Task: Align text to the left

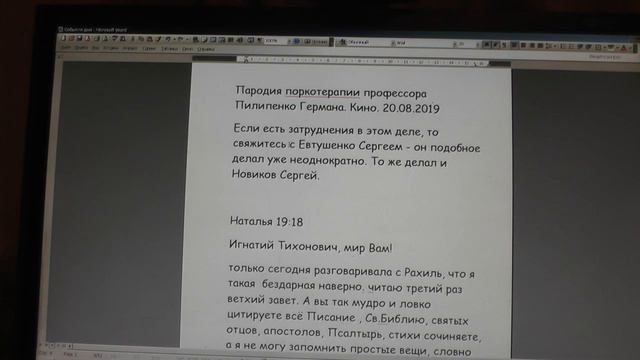Action: [514, 44]
